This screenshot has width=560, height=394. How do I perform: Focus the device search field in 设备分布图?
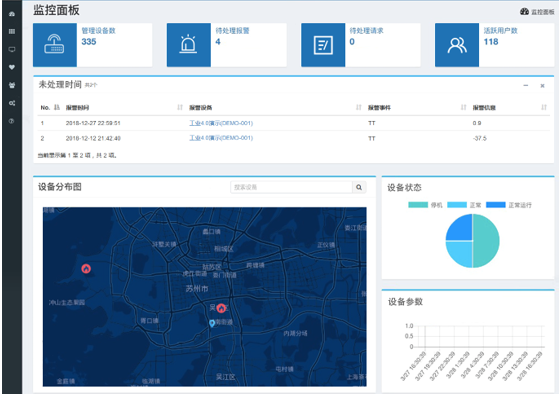pos(291,187)
